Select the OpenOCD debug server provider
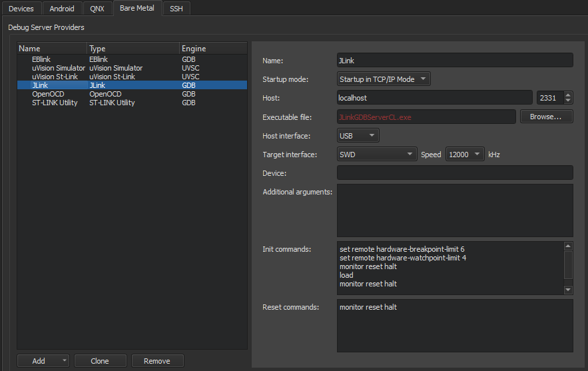 pyautogui.click(x=47, y=94)
